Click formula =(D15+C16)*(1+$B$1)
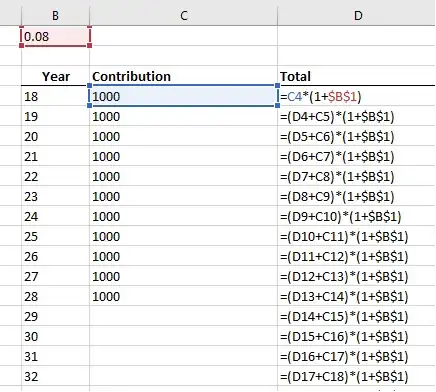 point(357,336)
